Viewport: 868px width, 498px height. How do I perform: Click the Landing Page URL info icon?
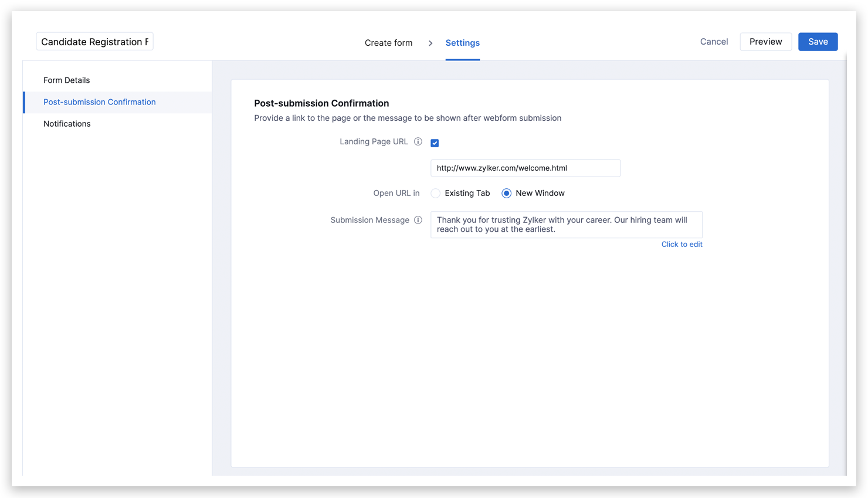click(x=418, y=141)
